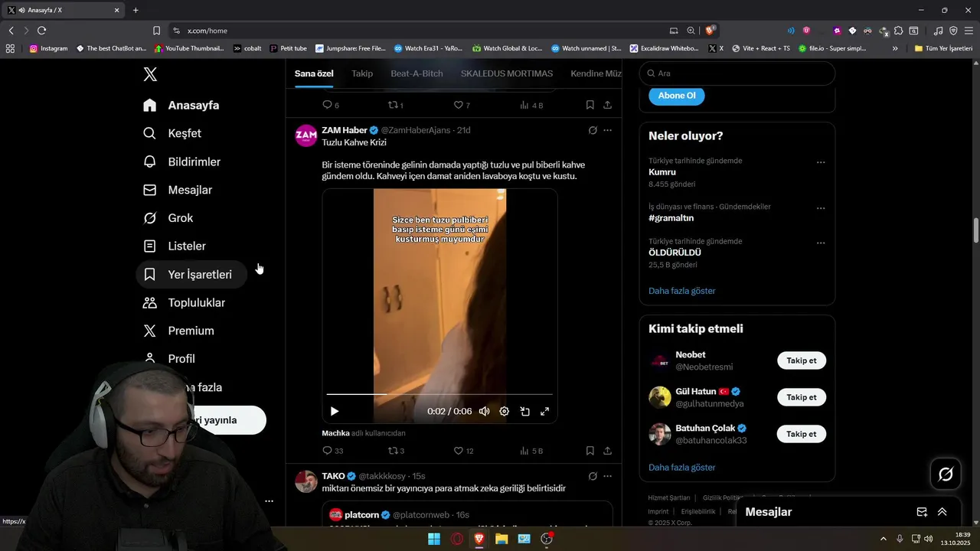The height and width of the screenshot is (551, 980).
Task: Focus the Ara search field
Action: pos(737,73)
